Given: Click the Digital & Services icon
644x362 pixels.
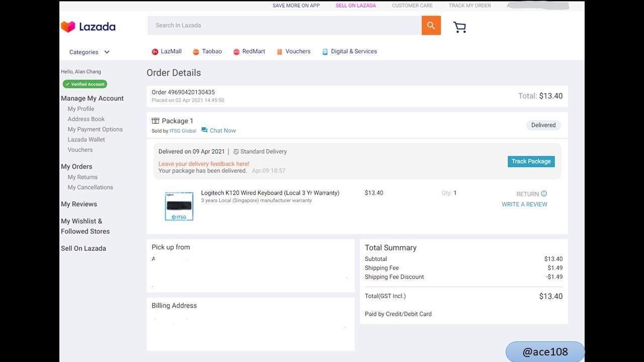Looking at the screenshot, I should [x=325, y=52].
